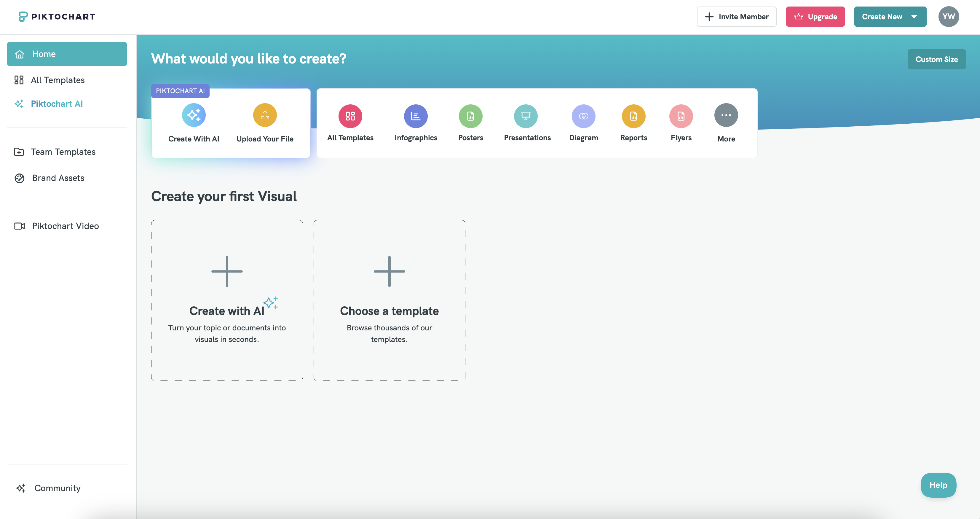Go to All Templates in sidebar

(x=67, y=80)
